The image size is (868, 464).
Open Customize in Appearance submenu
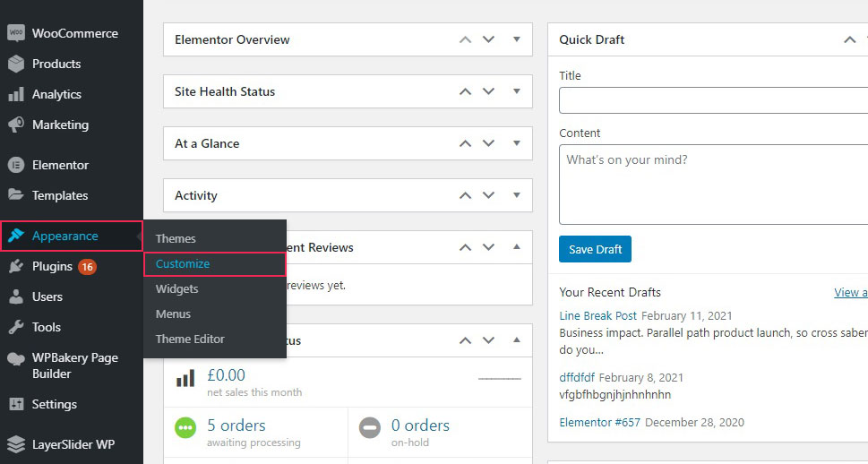coord(183,263)
